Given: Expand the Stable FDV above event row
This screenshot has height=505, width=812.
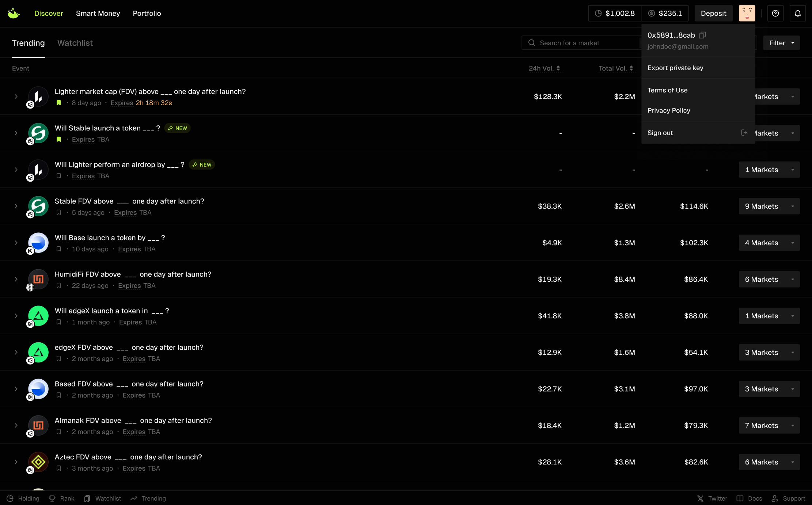Looking at the screenshot, I should (16, 206).
